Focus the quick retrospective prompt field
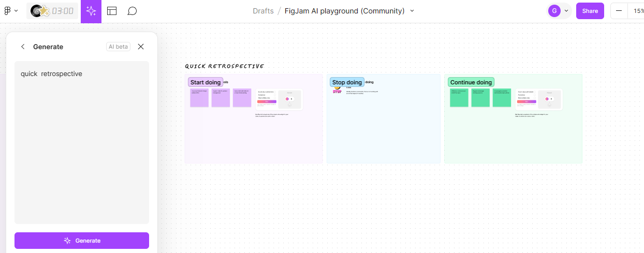This screenshot has height=253, width=644. click(x=82, y=142)
